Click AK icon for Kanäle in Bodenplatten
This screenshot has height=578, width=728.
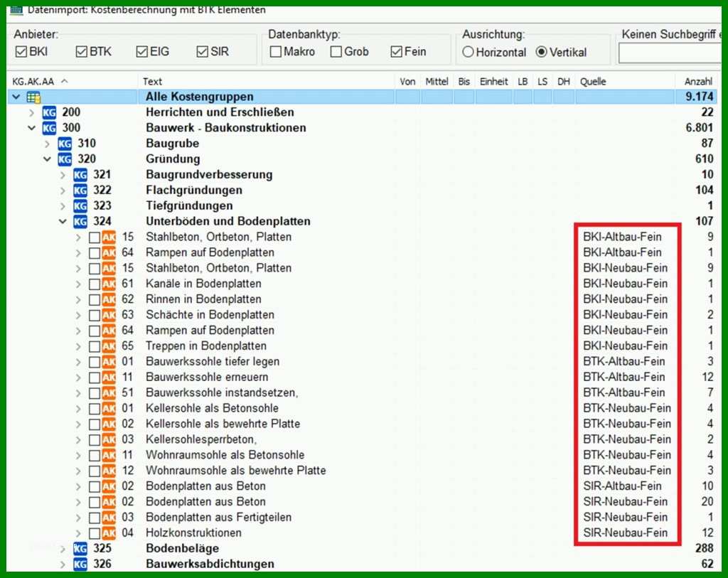pyautogui.click(x=109, y=284)
